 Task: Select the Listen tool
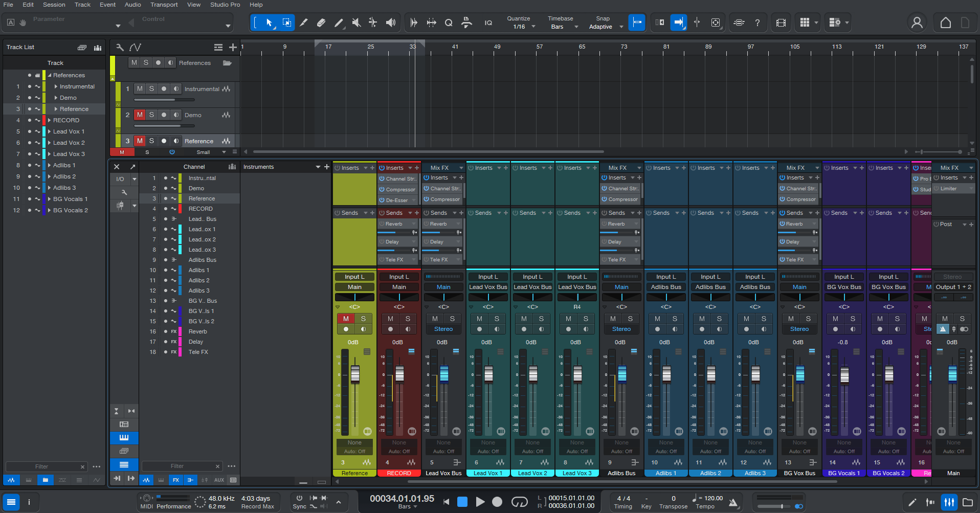391,23
